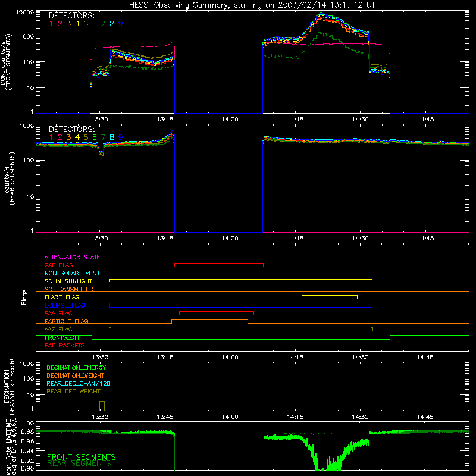
Task: Click 14:15 time tick under front segments plot
Action: point(295,120)
